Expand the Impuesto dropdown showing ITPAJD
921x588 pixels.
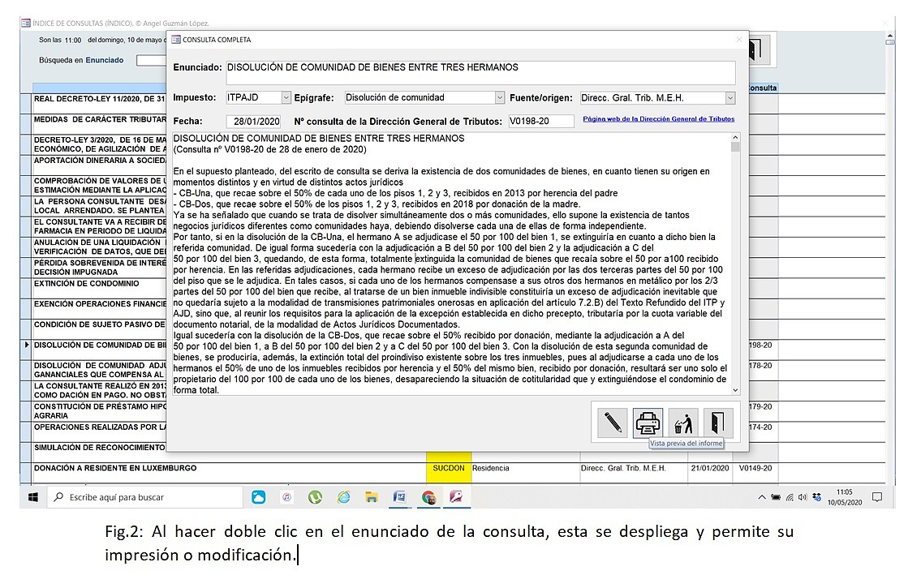click(x=286, y=98)
